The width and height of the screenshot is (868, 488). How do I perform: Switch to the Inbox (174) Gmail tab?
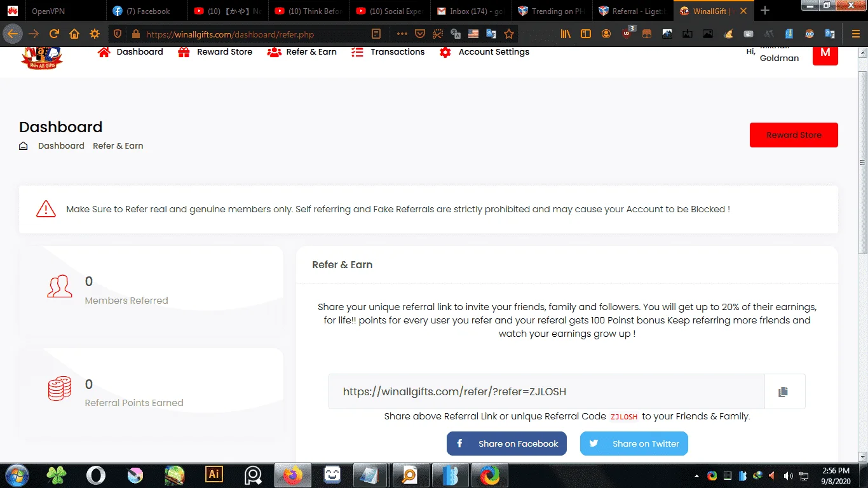pyautogui.click(x=470, y=11)
